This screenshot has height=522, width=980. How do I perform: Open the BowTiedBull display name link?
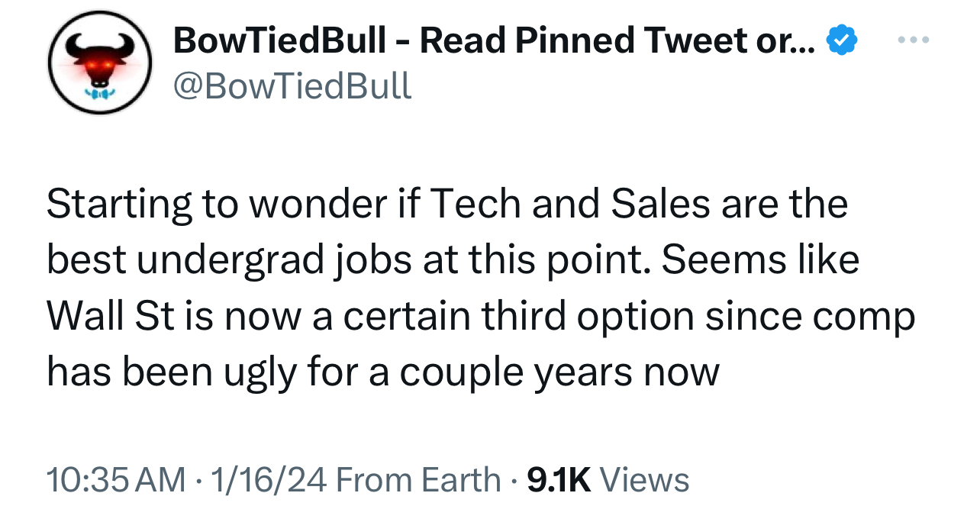pyautogui.click(x=279, y=40)
